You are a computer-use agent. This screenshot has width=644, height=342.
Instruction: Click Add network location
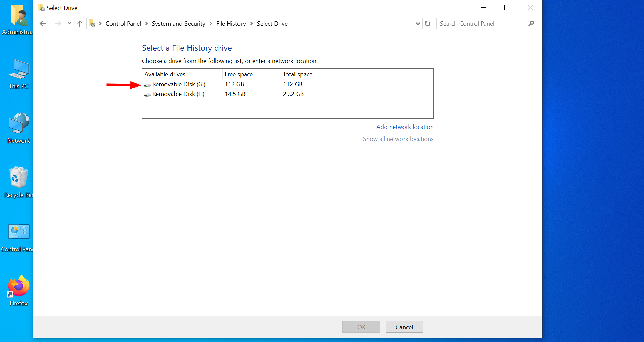405,127
